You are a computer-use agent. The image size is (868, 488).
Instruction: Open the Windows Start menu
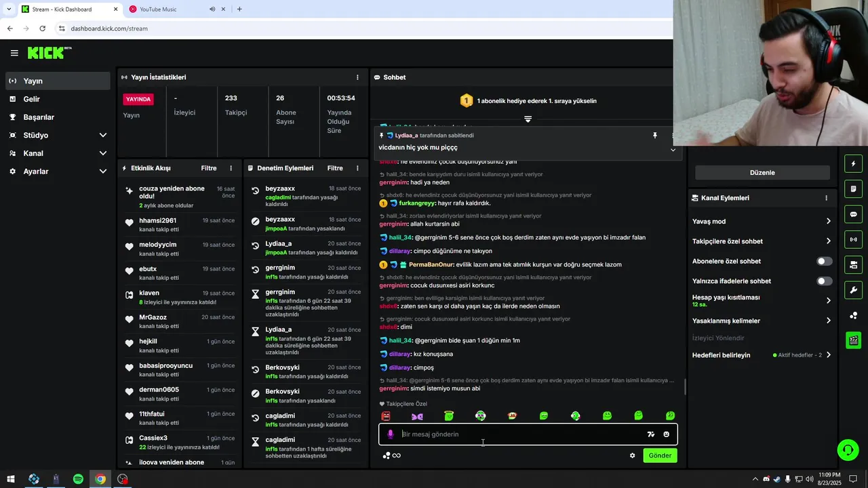click(10, 479)
